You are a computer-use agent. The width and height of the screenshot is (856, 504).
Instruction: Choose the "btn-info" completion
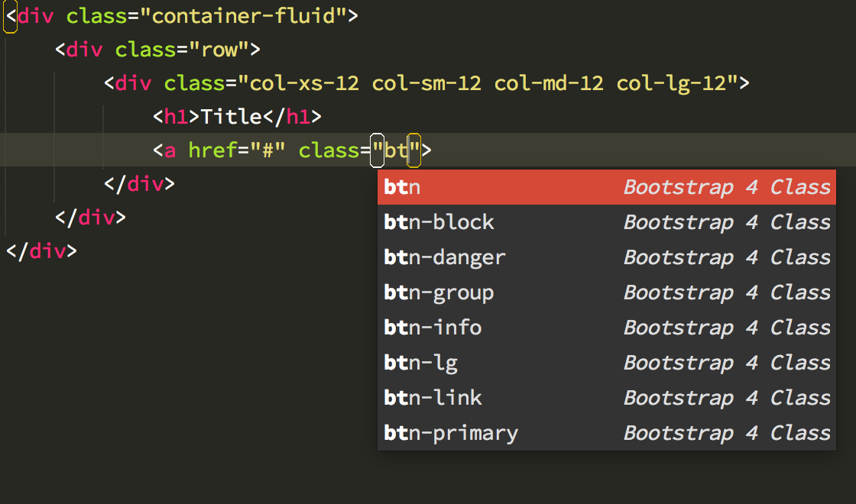point(607,328)
